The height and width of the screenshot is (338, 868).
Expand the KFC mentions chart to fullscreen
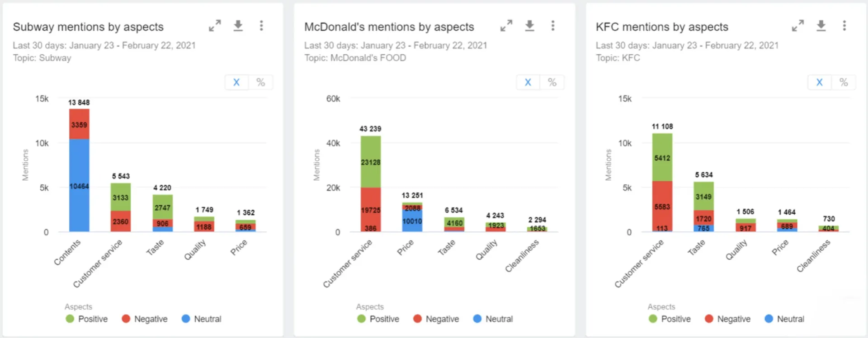tap(798, 26)
